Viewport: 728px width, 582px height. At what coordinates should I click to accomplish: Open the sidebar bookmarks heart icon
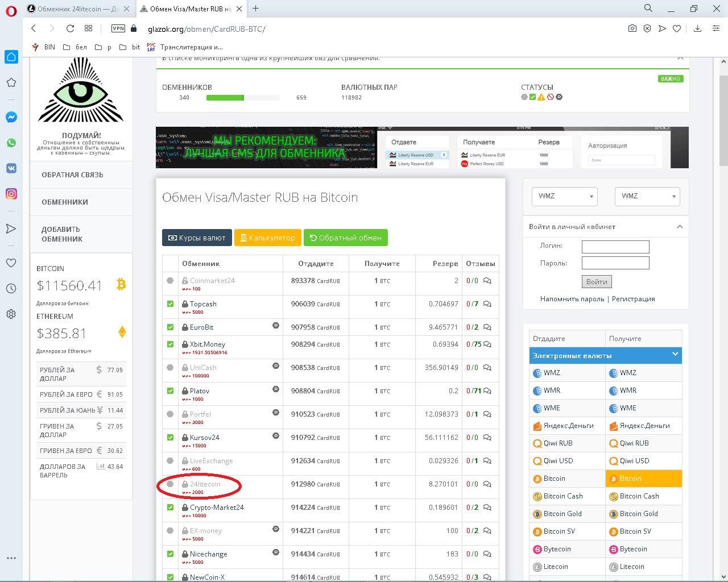(11, 263)
